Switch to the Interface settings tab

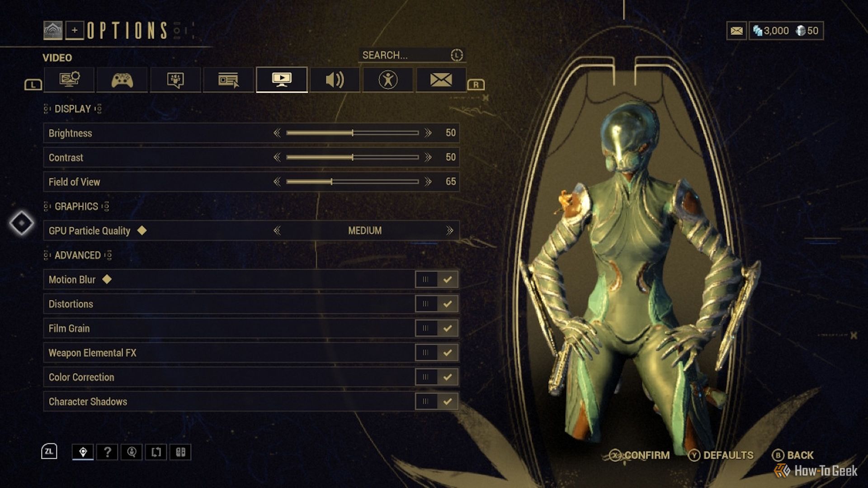pos(229,79)
